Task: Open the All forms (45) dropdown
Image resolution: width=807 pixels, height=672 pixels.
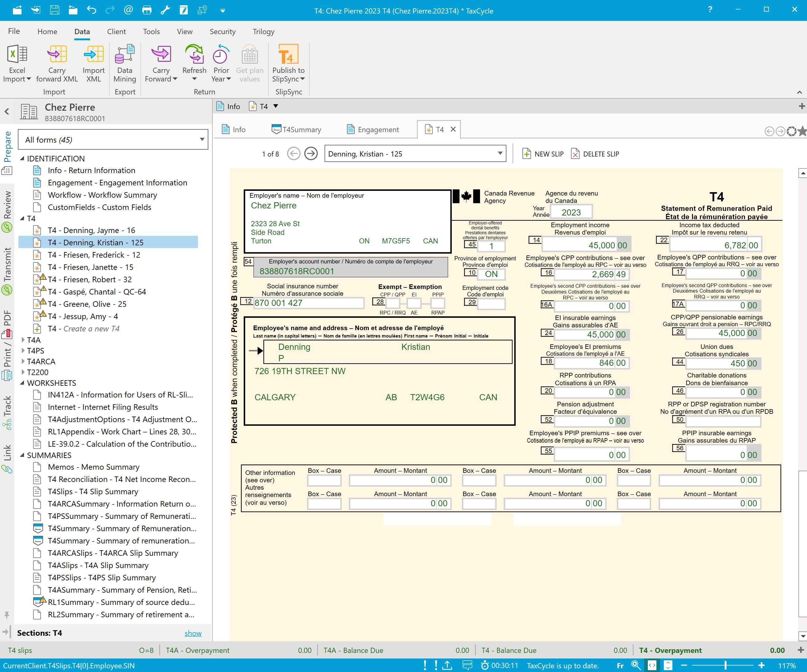Action: click(113, 140)
